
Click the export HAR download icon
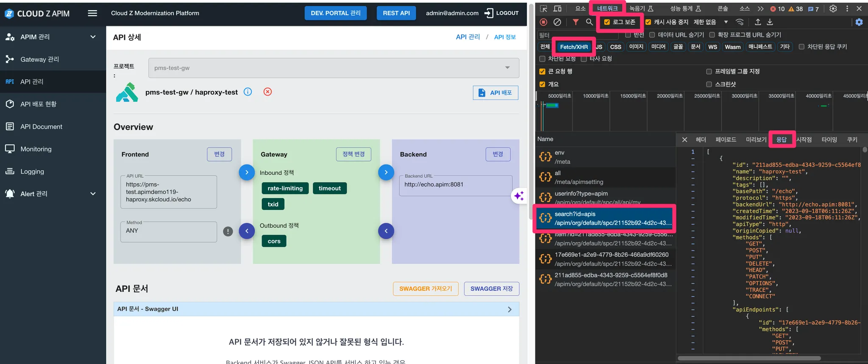pos(770,22)
